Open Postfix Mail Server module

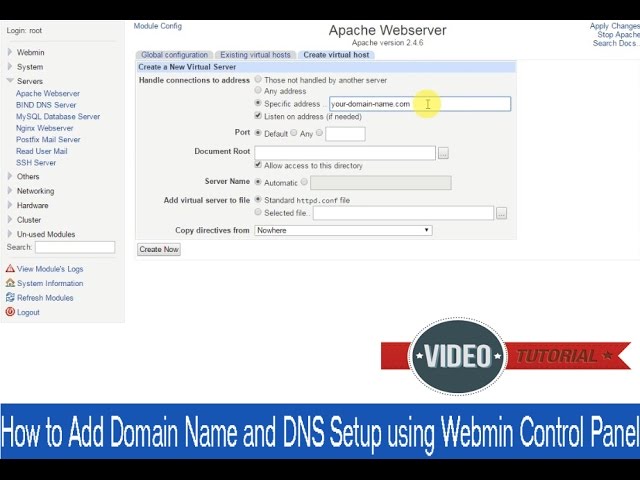point(48,140)
